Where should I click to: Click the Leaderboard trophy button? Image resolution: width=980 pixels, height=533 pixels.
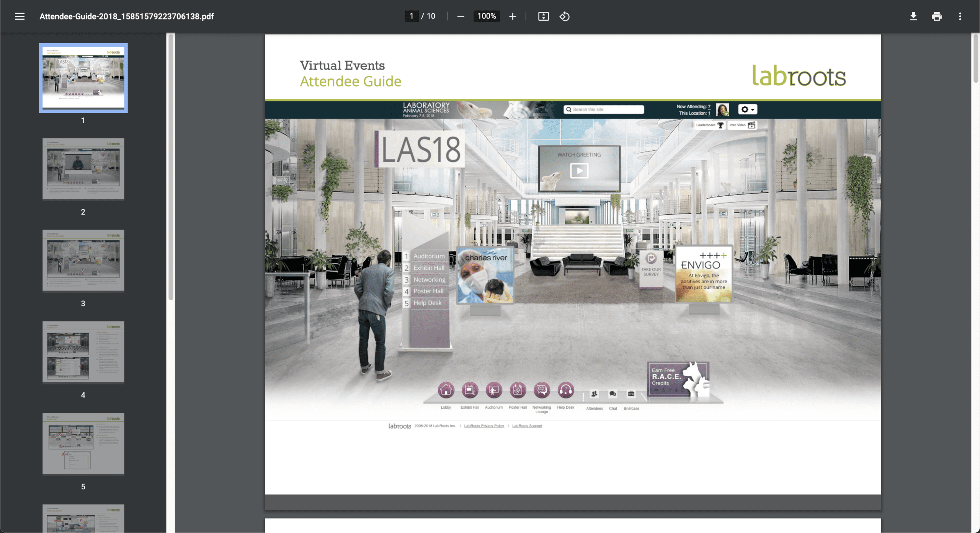click(709, 125)
